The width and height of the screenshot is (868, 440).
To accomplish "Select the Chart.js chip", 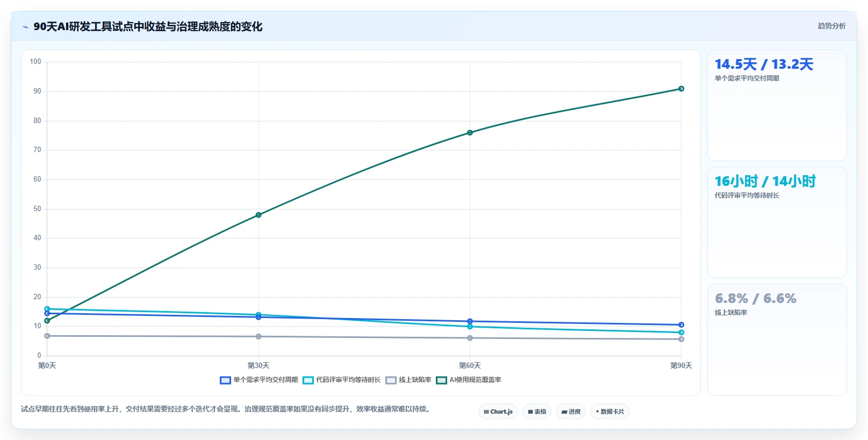I will (498, 412).
